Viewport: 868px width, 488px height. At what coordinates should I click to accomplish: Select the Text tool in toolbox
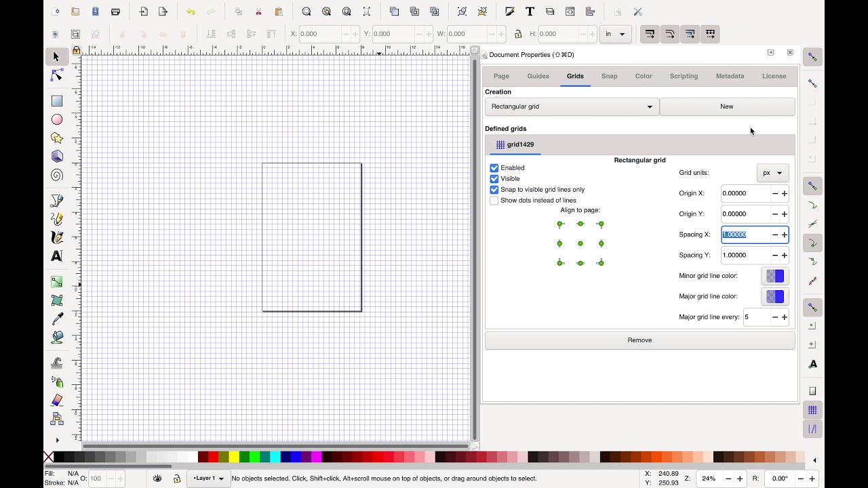(57, 256)
